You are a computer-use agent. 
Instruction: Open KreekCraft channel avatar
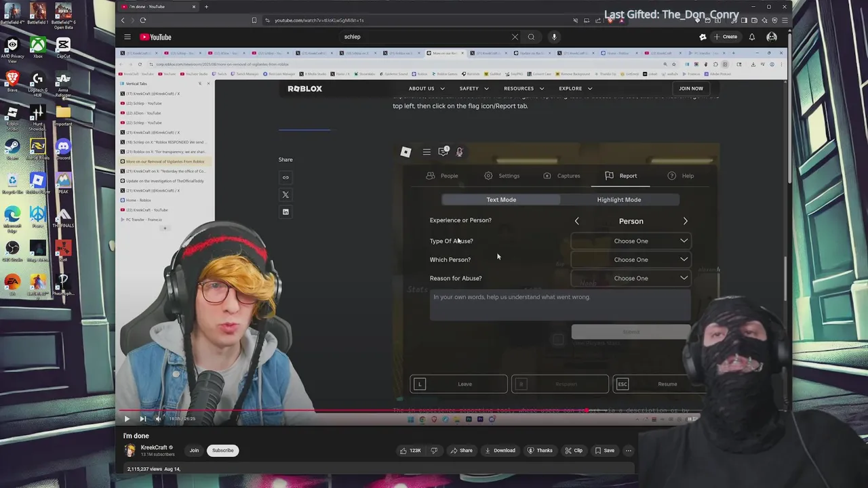click(x=130, y=451)
